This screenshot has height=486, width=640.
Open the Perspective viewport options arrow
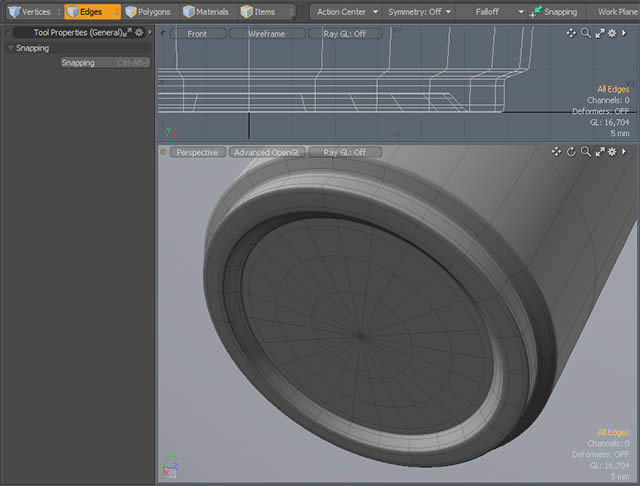coord(624,152)
